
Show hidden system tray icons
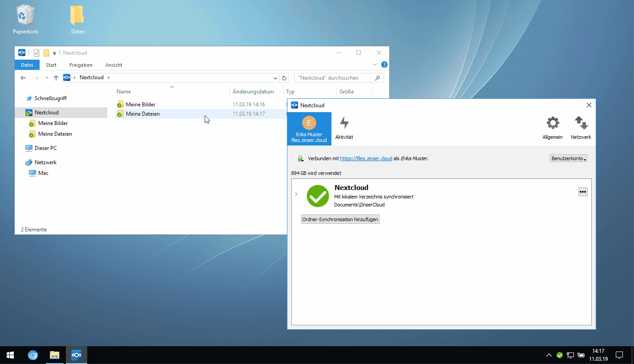click(x=549, y=355)
